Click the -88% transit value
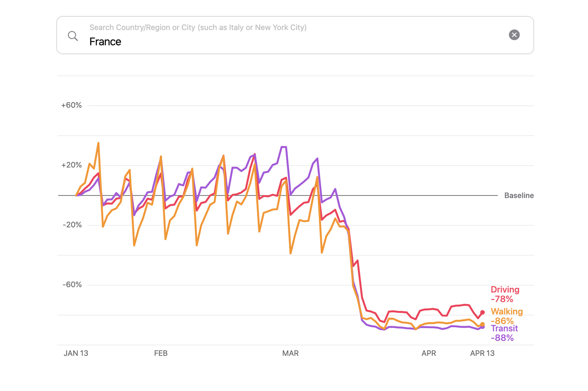This screenshot has height=391, width=588. point(502,338)
